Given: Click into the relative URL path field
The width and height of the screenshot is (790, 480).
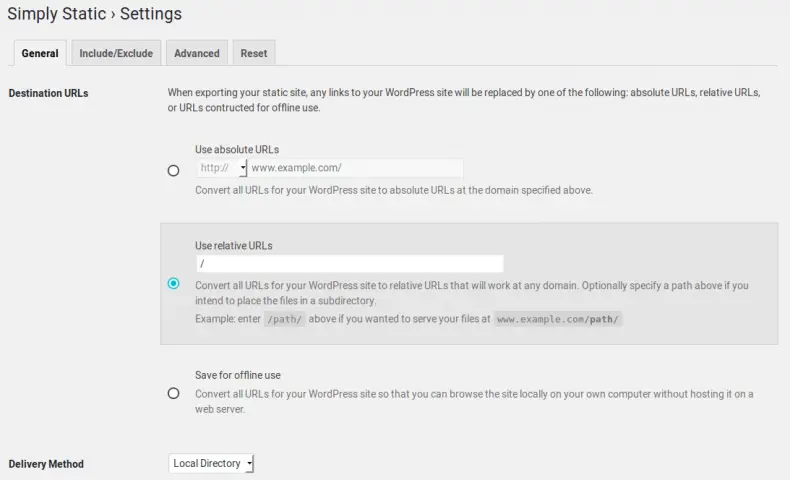Looking at the screenshot, I should (x=350, y=263).
